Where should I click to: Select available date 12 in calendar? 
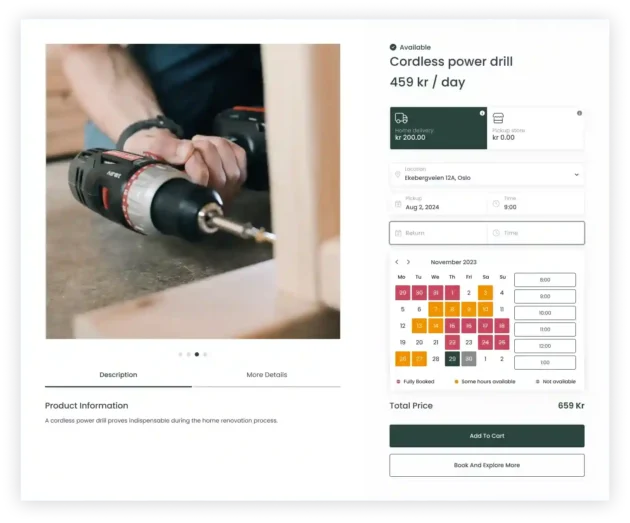point(403,326)
